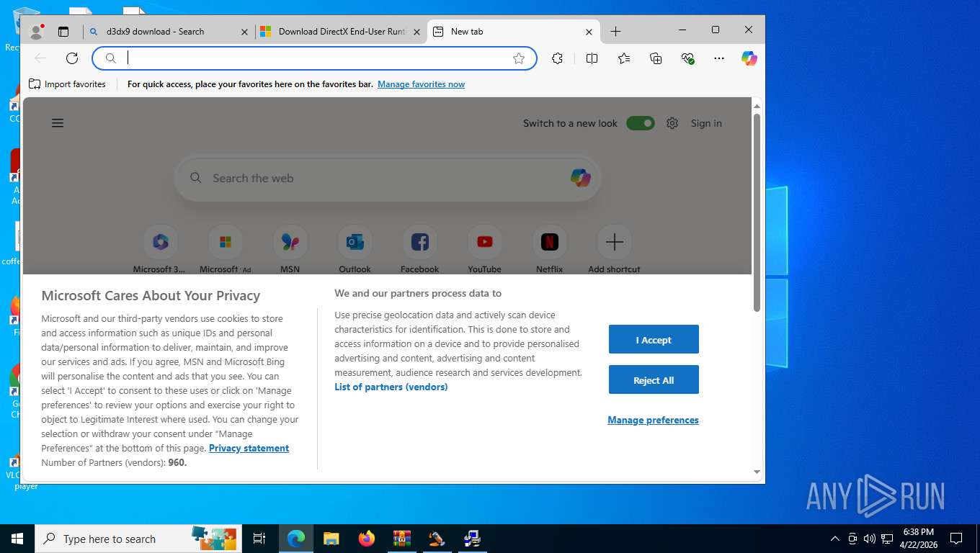Add page to favorites star icon
The image size is (980, 553).
pyautogui.click(x=519, y=58)
